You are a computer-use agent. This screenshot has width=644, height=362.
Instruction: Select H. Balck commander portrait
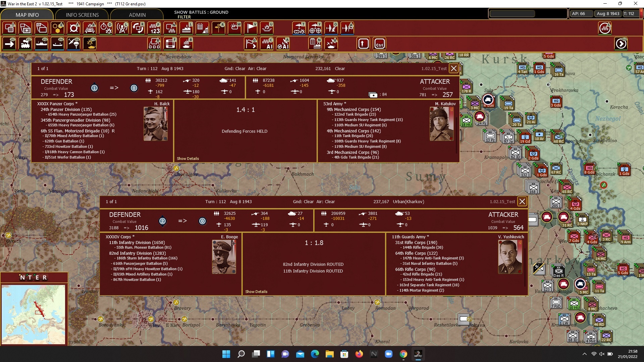(155, 124)
